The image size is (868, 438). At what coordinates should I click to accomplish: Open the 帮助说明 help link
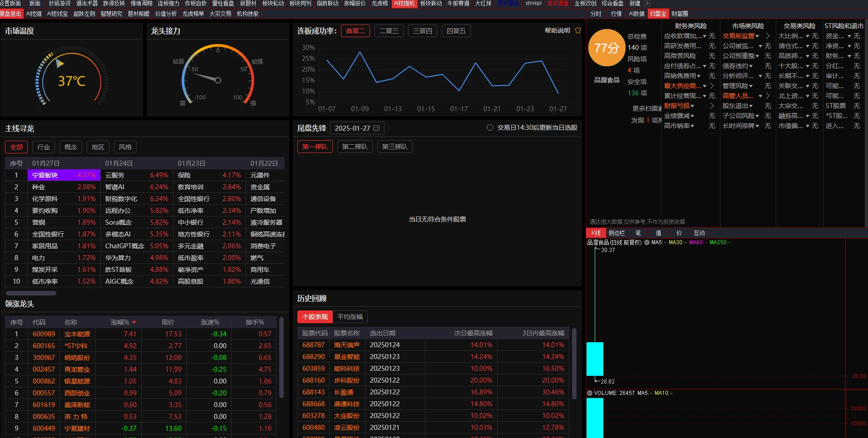coord(557,30)
